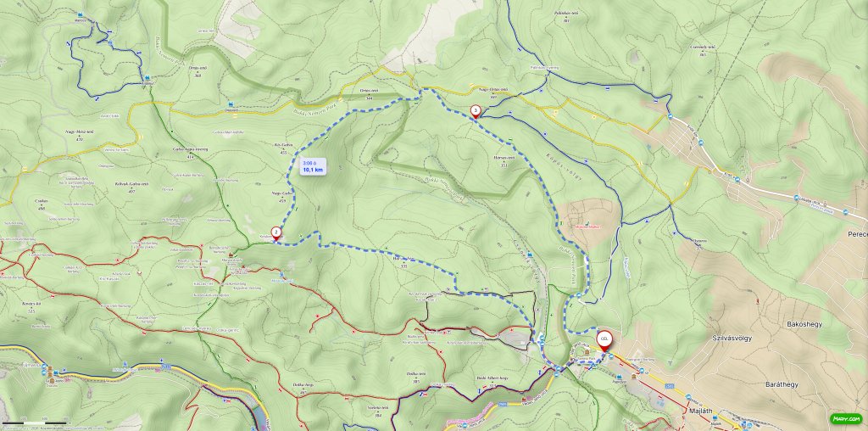Click the Nagy-Galya peak label 459
The image size is (868, 431).
[x=281, y=194]
